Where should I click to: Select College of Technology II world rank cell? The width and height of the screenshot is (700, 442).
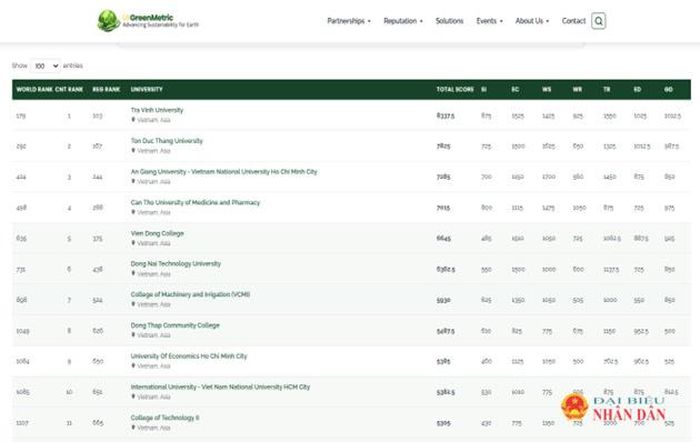pos(22,423)
